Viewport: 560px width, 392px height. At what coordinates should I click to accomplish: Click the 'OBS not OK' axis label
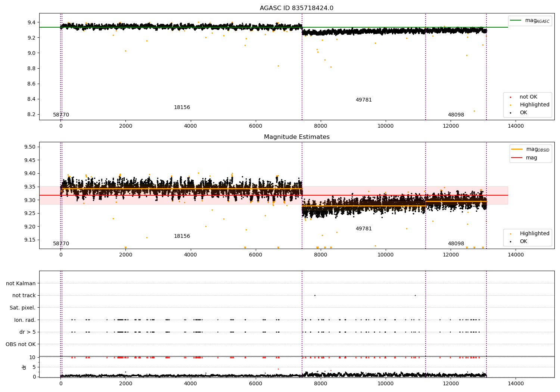(21, 344)
